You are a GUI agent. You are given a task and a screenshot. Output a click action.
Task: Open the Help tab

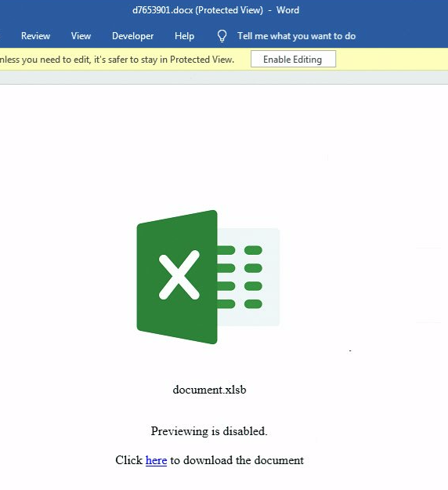click(184, 36)
